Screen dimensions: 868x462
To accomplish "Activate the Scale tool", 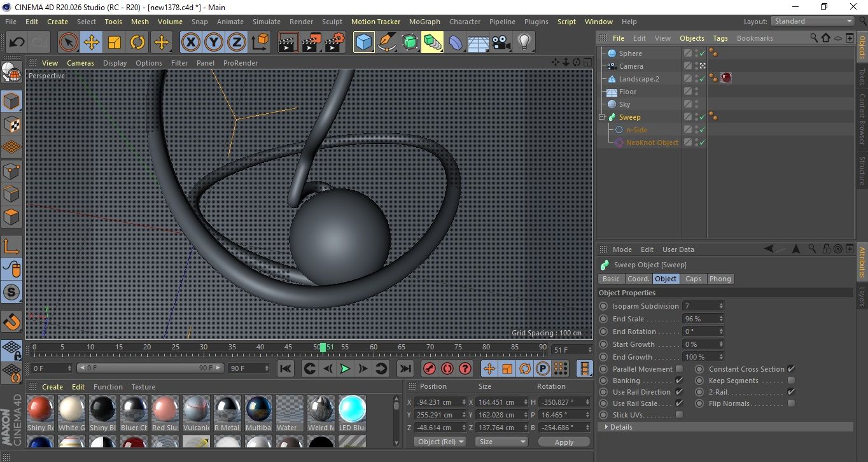I will [x=115, y=43].
